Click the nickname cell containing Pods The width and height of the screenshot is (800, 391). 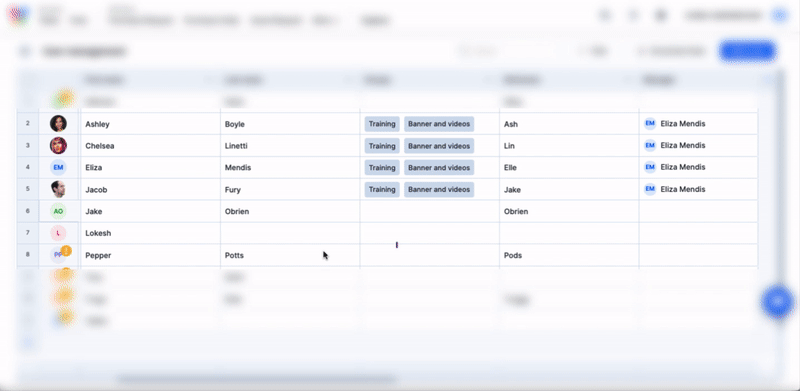click(569, 255)
